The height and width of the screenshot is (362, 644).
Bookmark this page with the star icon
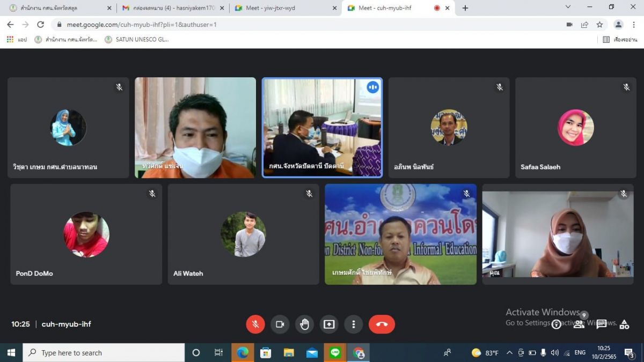click(x=599, y=25)
